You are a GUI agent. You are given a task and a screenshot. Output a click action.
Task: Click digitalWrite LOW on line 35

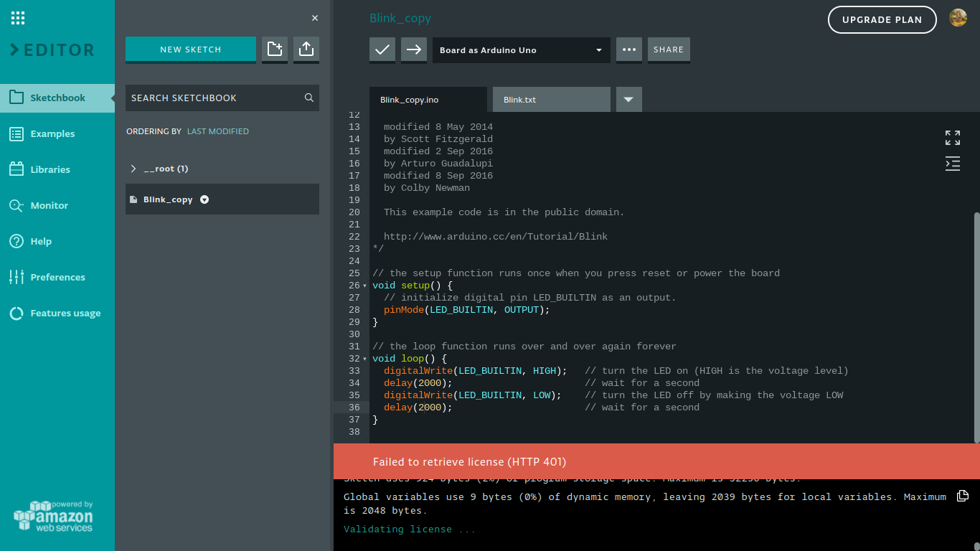tap(473, 395)
